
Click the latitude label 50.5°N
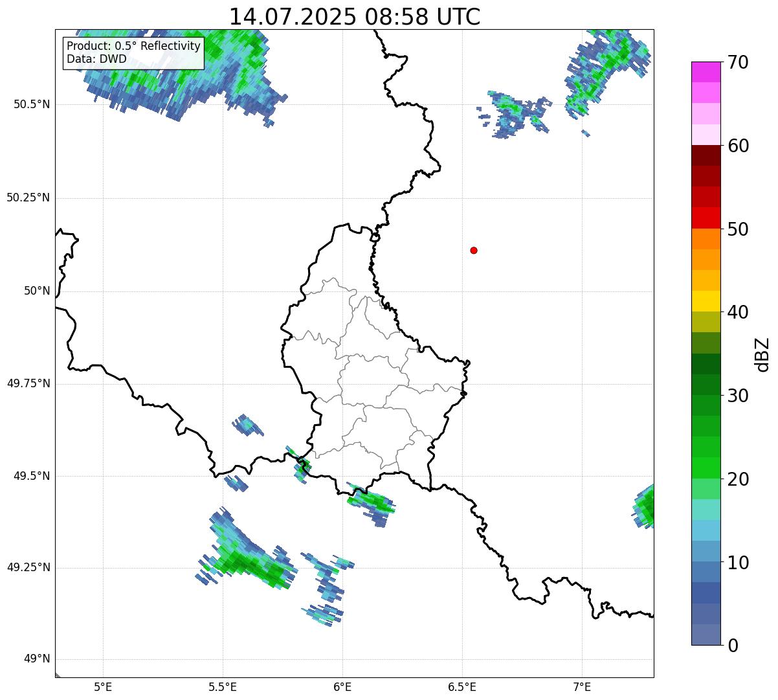[x=32, y=104]
